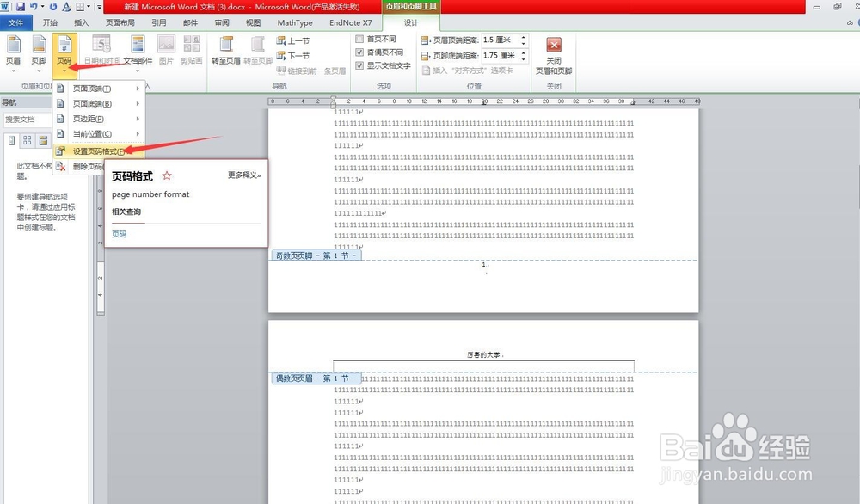This screenshot has height=504, width=860.
Task: Switch to 引用 tab
Action: [159, 22]
